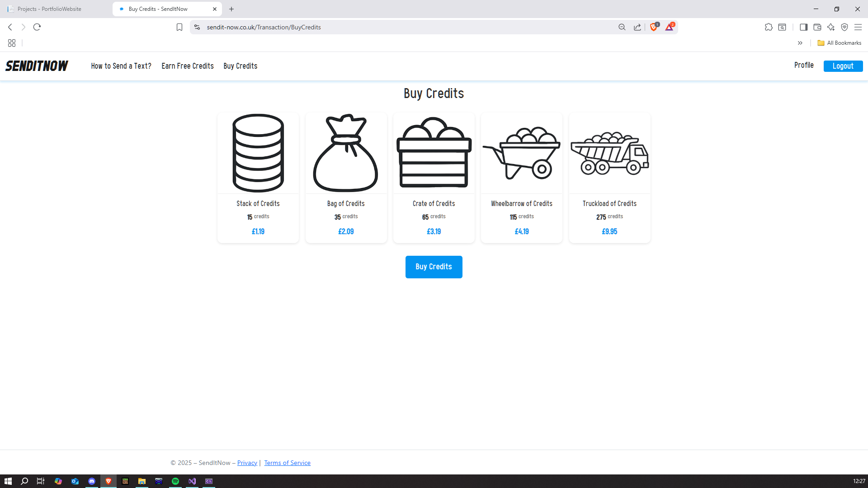The width and height of the screenshot is (868, 488).
Task: Open Brave Rewards with notification badge
Action: 670,27
